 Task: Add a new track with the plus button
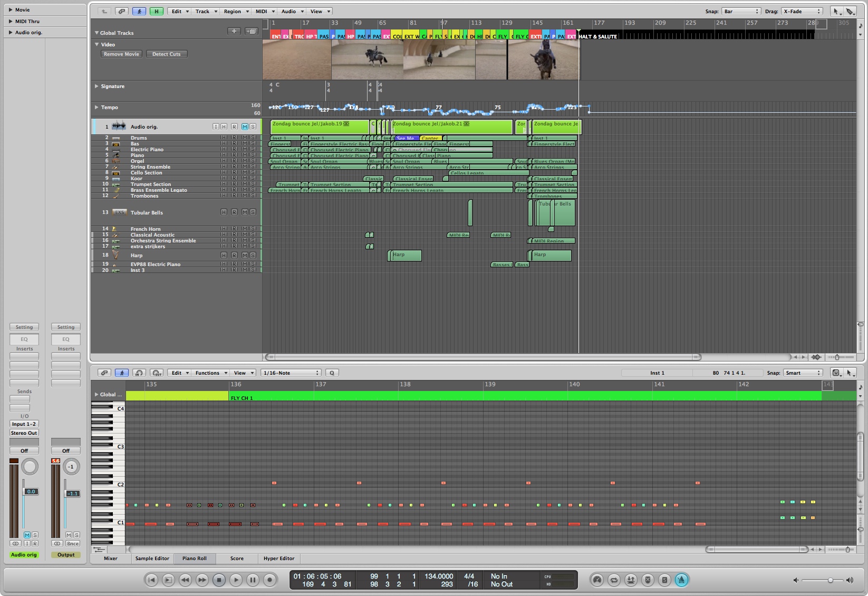click(x=234, y=32)
